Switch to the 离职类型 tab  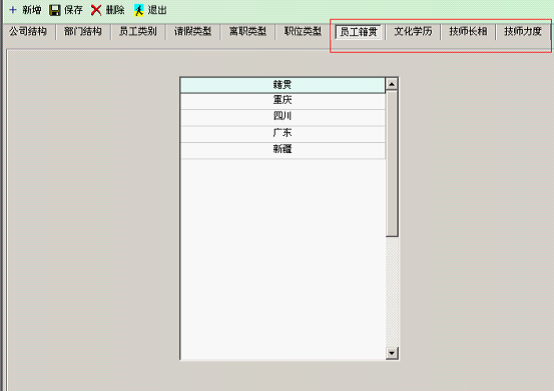[x=248, y=31]
